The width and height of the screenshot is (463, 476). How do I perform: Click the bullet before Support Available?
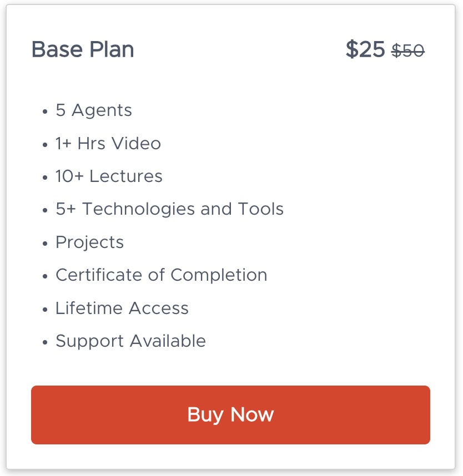[x=45, y=343]
